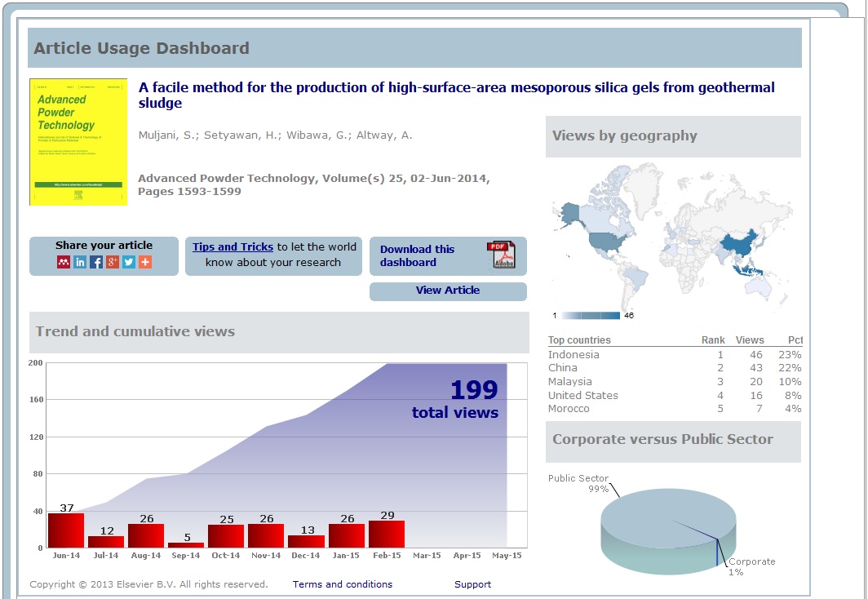Image resolution: width=868 pixels, height=599 pixels.
Task: Open more sharing options plus icon
Action: point(145,262)
